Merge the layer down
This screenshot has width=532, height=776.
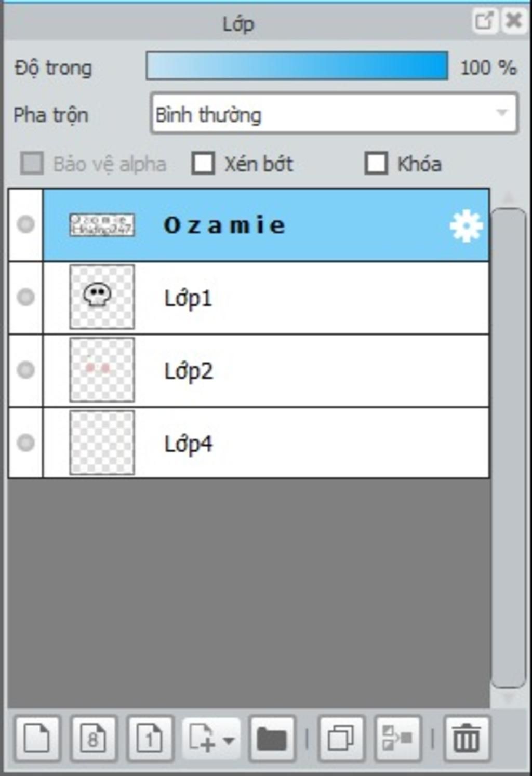398,738
